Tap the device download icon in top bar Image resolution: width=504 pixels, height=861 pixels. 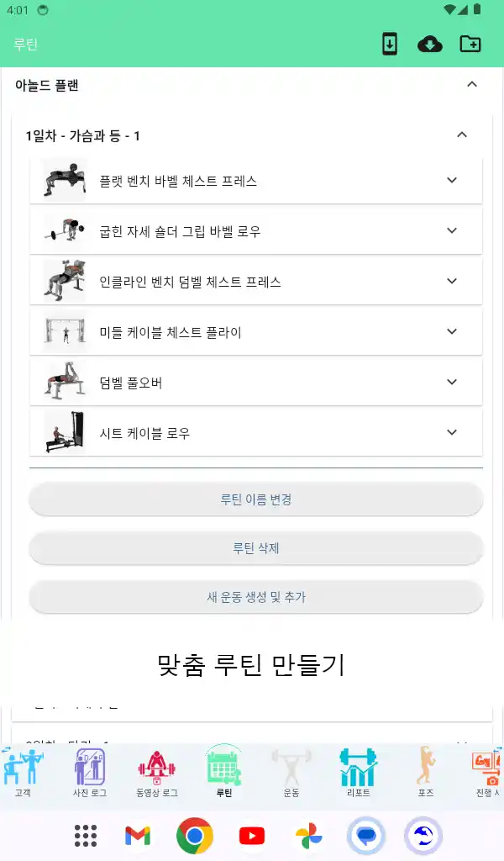pos(391,43)
